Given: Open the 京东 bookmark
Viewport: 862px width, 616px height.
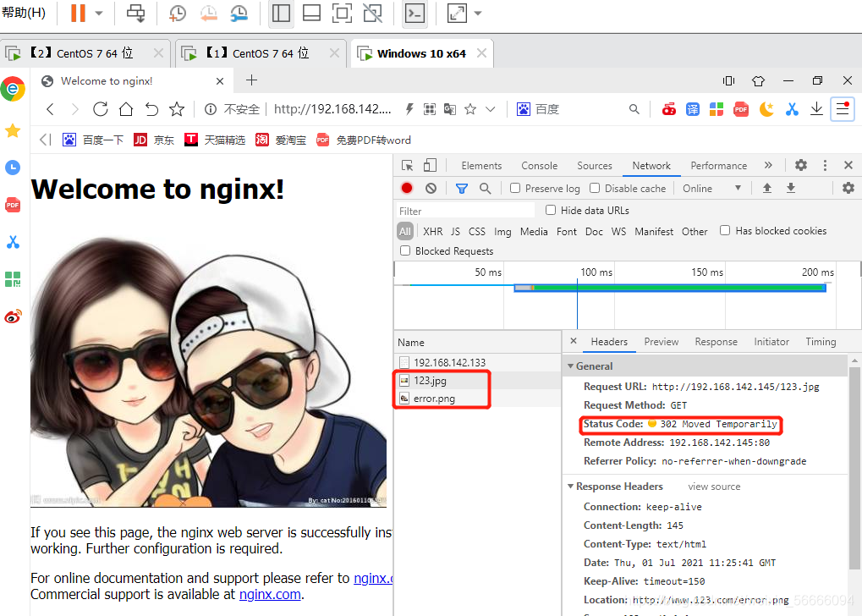Looking at the screenshot, I should pos(154,140).
